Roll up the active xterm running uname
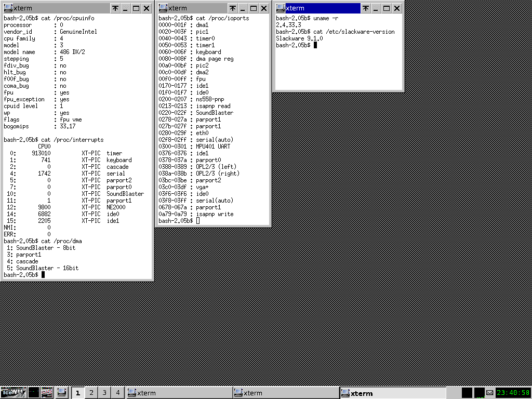Screen dimensions: 532x399 [x=366, y=8]
